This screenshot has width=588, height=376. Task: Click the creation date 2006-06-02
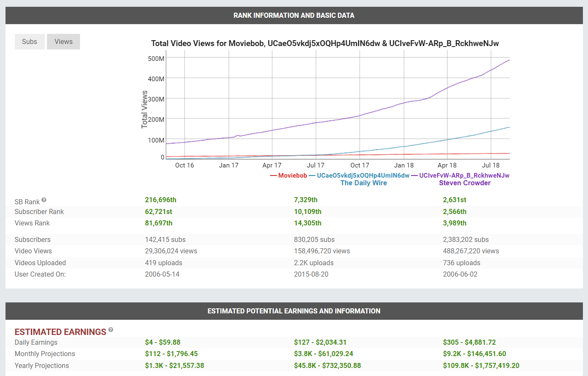460,274
